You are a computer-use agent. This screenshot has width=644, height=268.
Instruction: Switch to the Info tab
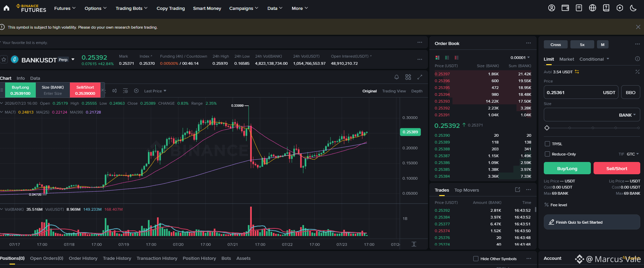click(x=21, y=78)
